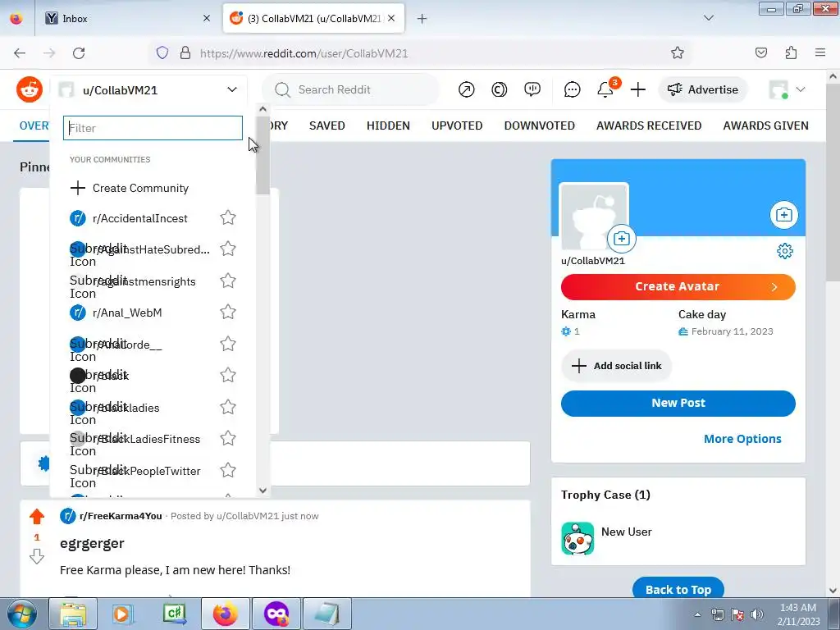The width and height of the screenshot is (840, 630).
Task: Click the plus Create Post icon
Action: 637,89
